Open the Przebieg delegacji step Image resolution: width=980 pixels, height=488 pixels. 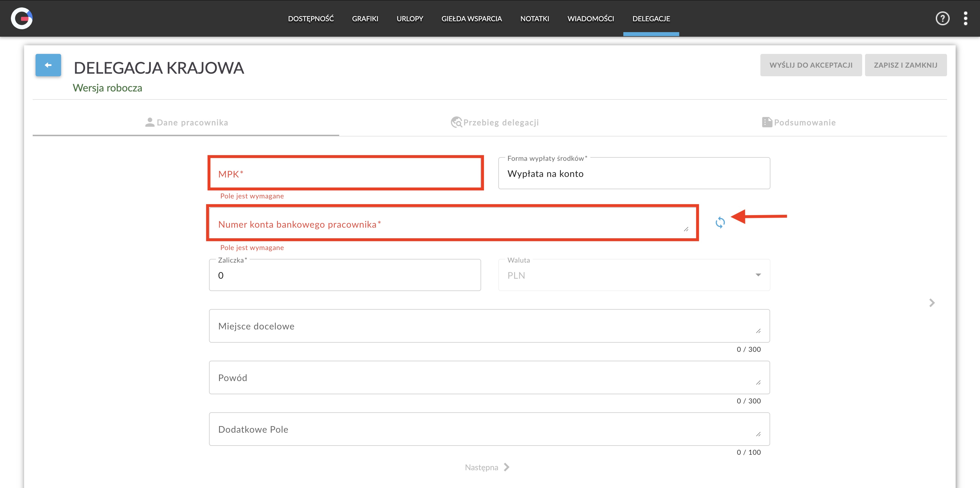point(495,122)
